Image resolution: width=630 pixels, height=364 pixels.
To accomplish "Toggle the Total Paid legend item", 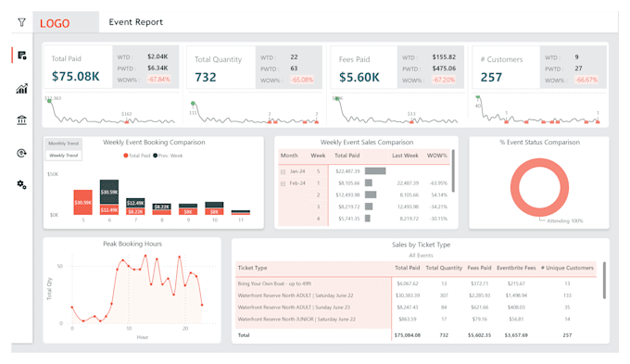I will tap(136, 156).
